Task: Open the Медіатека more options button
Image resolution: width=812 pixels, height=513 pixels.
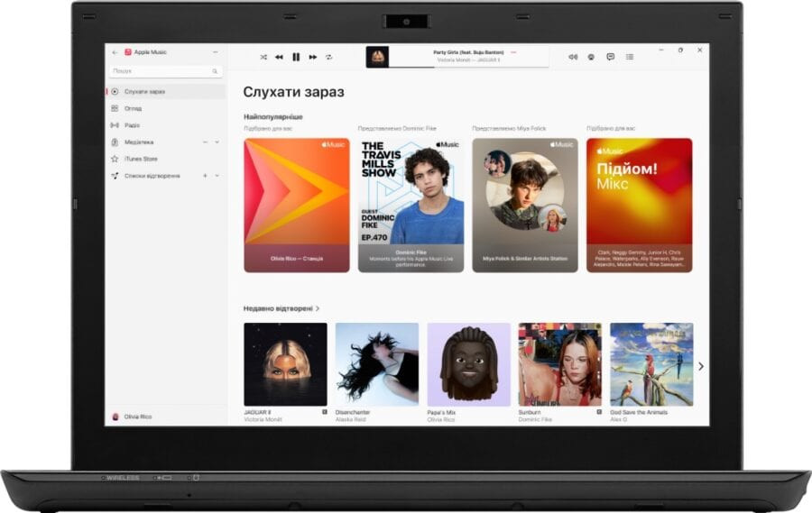Action: click(x=205, y=142)
